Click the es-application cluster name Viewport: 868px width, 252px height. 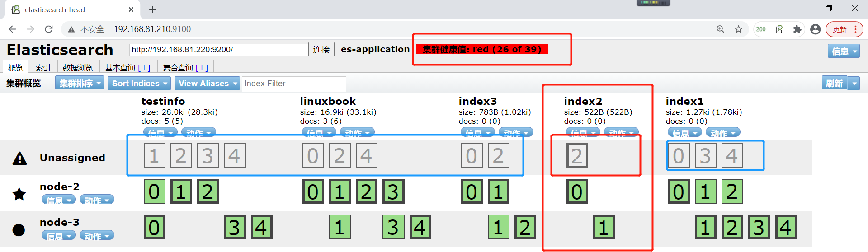(375, 49)
